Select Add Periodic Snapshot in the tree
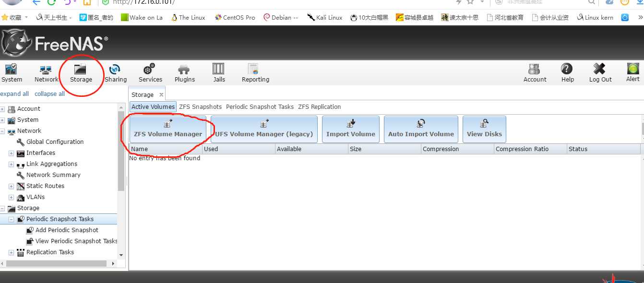Image resolution: width=644 pixels, height=283 pixels. point(67,230)
